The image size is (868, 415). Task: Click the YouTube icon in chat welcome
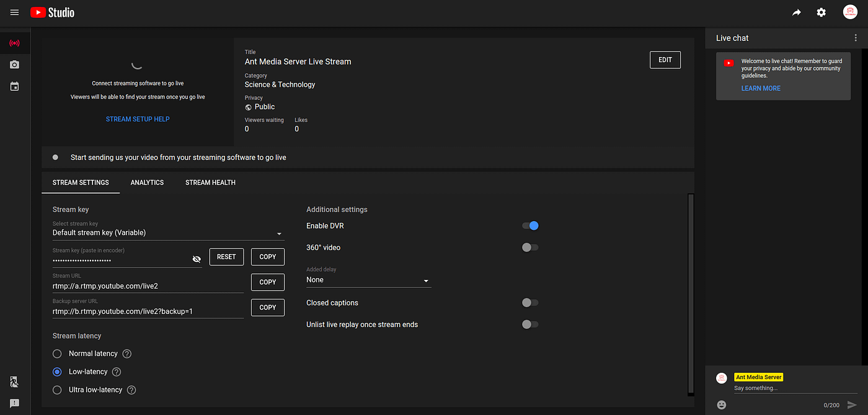click(728, 63)
